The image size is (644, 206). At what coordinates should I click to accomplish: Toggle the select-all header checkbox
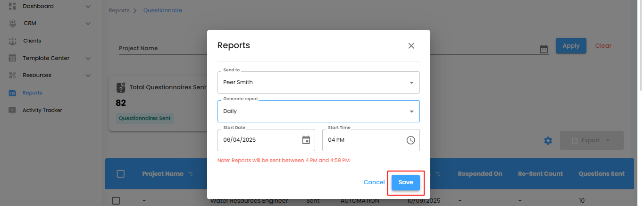pos(120,174)
